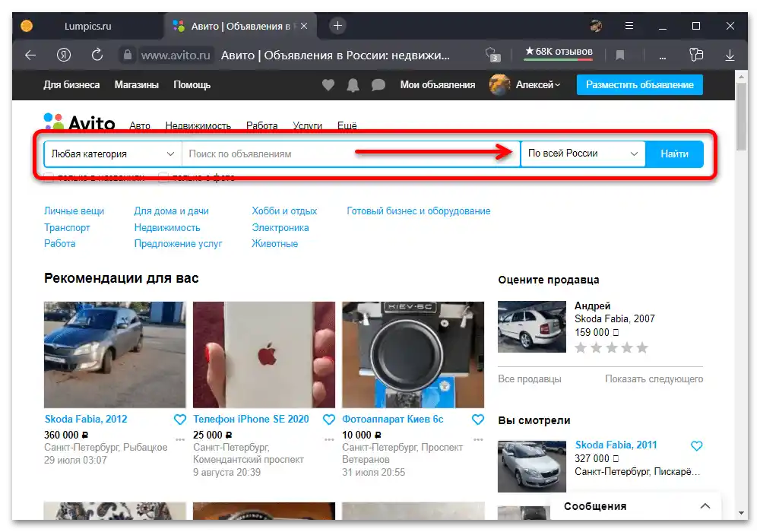The image size is (760, 532).
Task: Open the browser hamburger menu
Action: point(629,26)
